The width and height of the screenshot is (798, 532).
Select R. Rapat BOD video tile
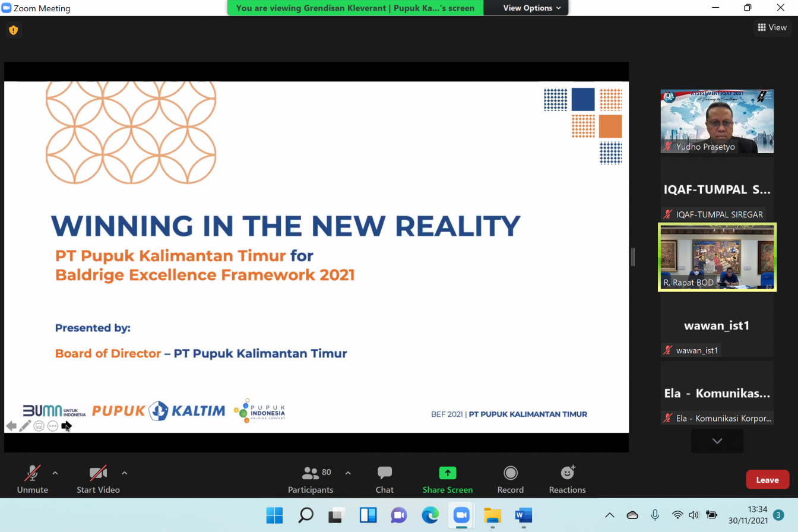(717, 257)
